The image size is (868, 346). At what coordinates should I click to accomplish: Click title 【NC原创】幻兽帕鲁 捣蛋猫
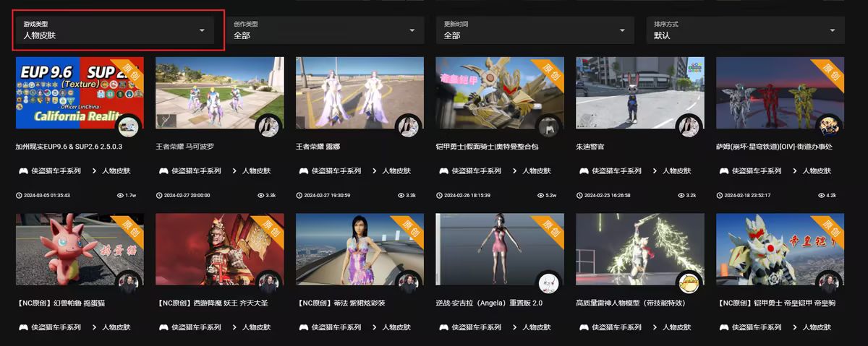pyautogui.click(x=63, y=303)
